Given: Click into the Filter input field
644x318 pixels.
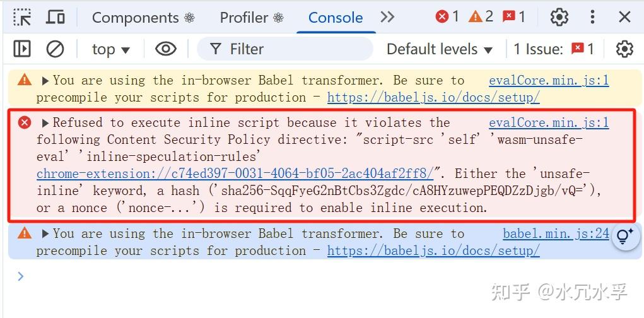Looking at the screenshot, I should coord(285,49).
